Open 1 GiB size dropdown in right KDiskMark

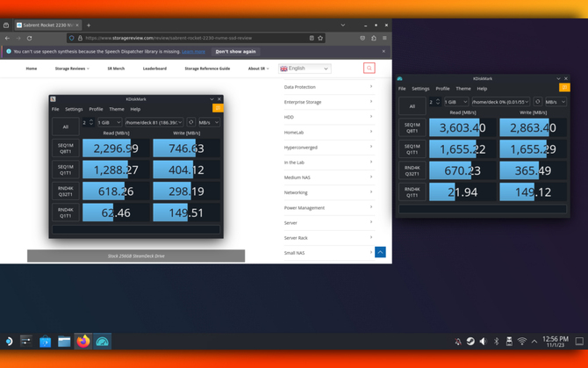click(456, 102)
